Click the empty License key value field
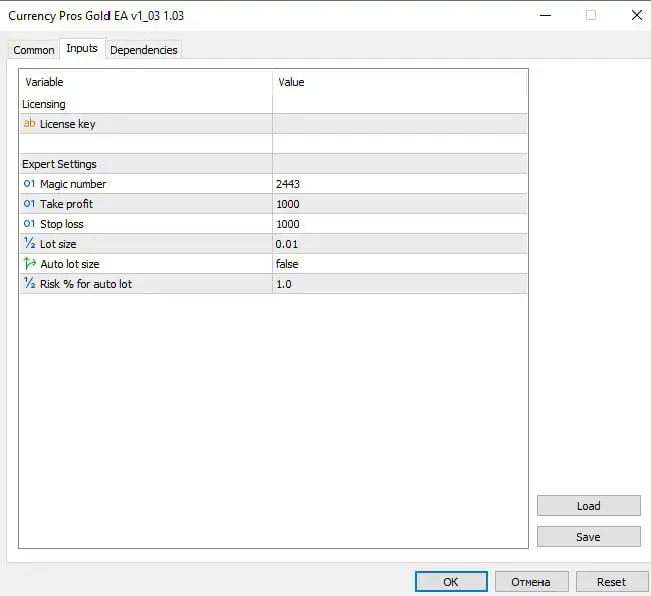Screen dimensions: 651x596 pyautogui.click(x=399, y=124)
